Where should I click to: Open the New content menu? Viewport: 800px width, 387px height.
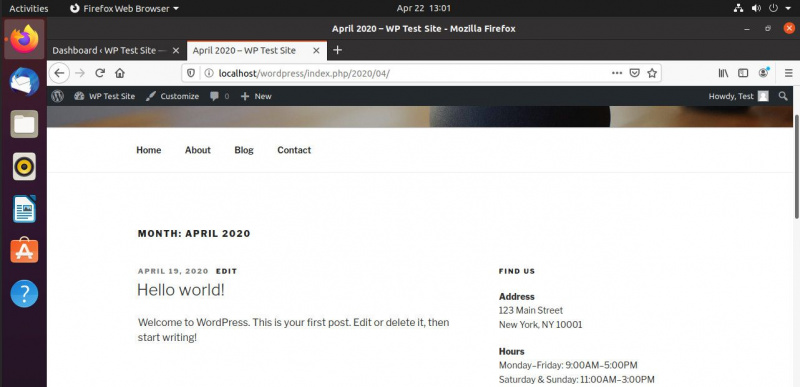pos(256,96)
